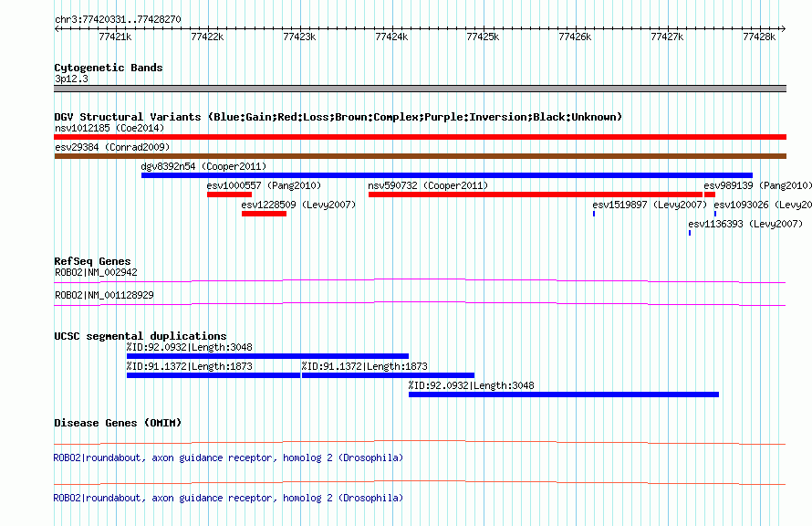This screenshot has width=812, height=526.
Task: Click the esv1000557 (Pang2010) label
Action: tap(264, 185)
